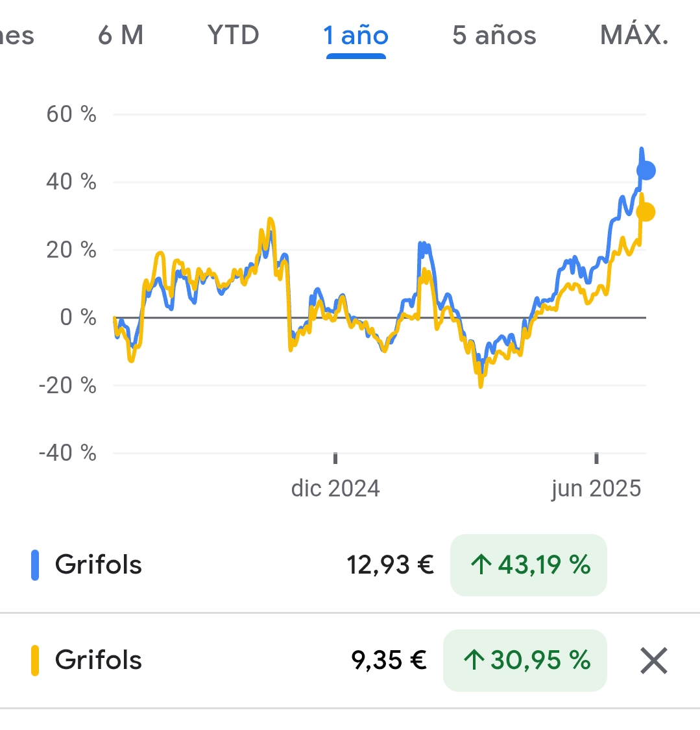Select the 1 año tab
Image resolution: width=700 pixels, height=730 pixels.
coord(356,35)
